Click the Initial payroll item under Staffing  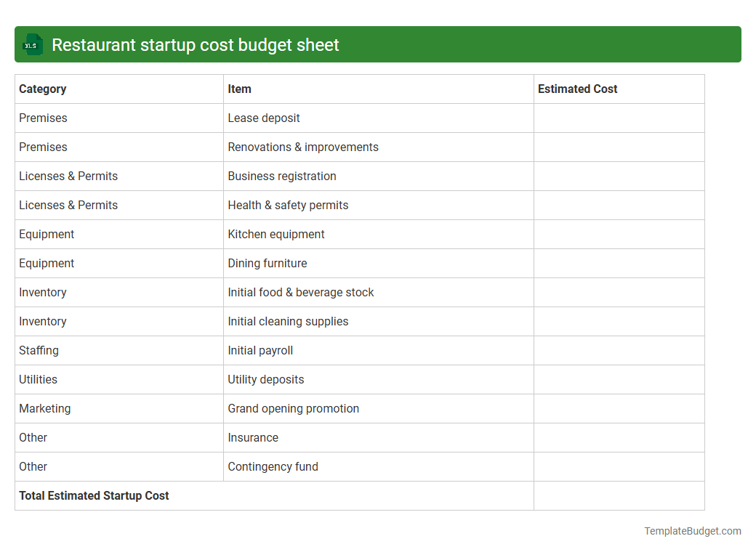260,350
